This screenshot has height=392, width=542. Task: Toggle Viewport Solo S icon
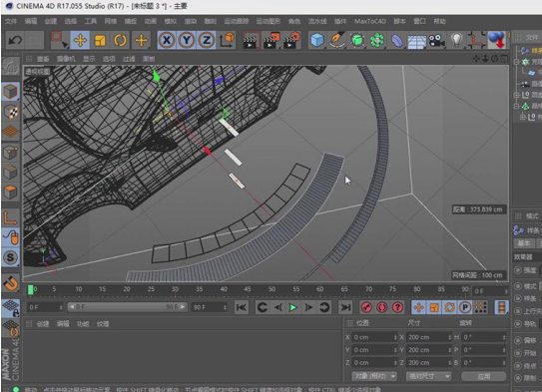coord(10,257)
